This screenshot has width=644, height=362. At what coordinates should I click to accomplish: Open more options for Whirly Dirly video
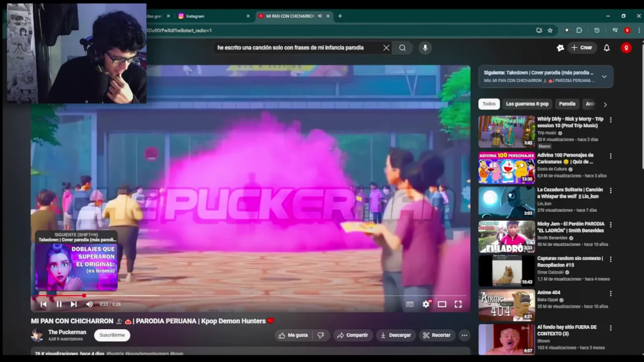click(611, 120)
